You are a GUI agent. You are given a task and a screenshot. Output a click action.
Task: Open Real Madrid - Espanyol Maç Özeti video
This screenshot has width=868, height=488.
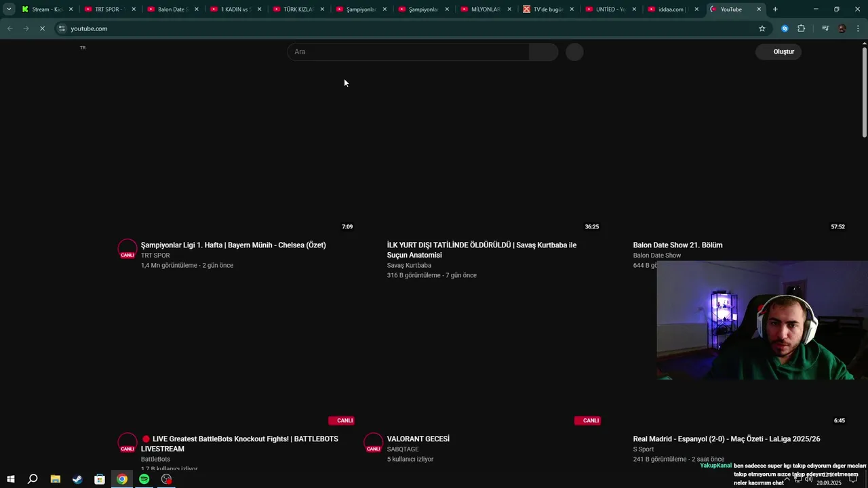click(726, 439)
